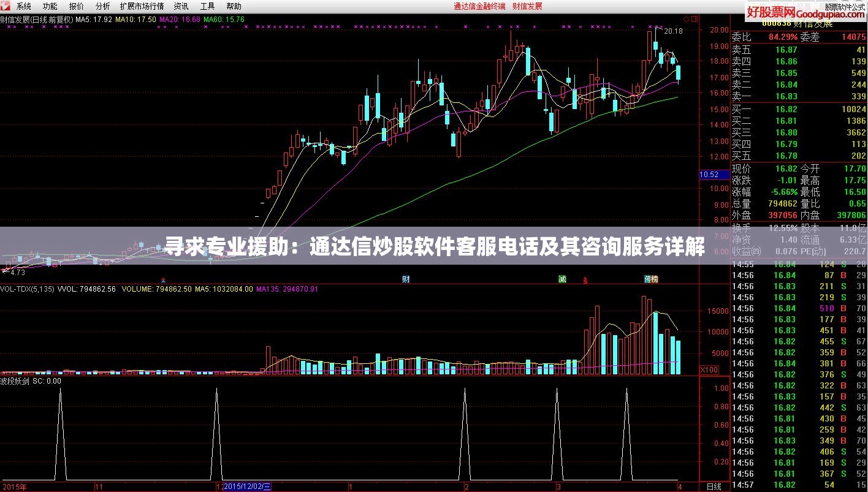The width and height of the screenshot is (868, 492).
Task: Click the 今开 value 17.70
Action: tap(855, 168)
